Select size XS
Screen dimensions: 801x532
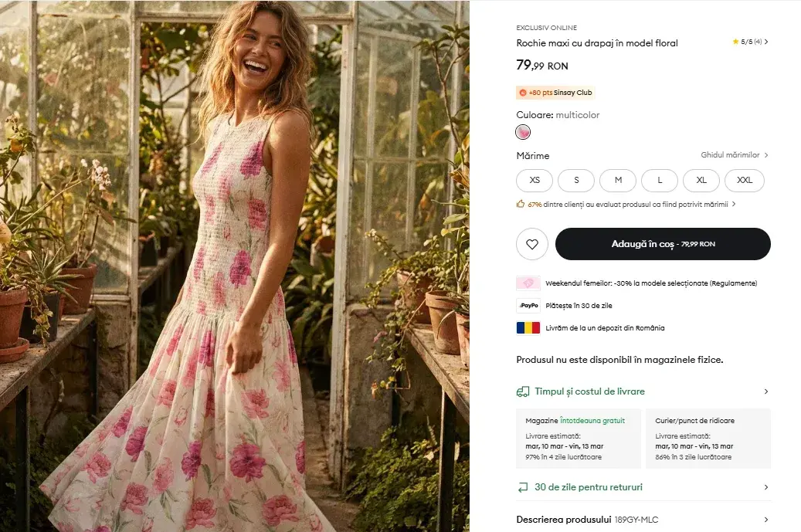535,180
